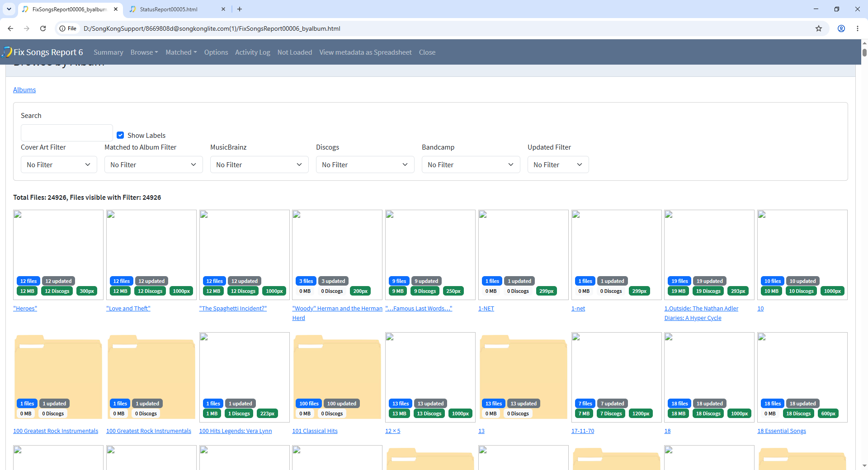Viewport: 868px width, 470px height.
Task: Toggle the Show Labels checkbox
Action: click(120, 135)
